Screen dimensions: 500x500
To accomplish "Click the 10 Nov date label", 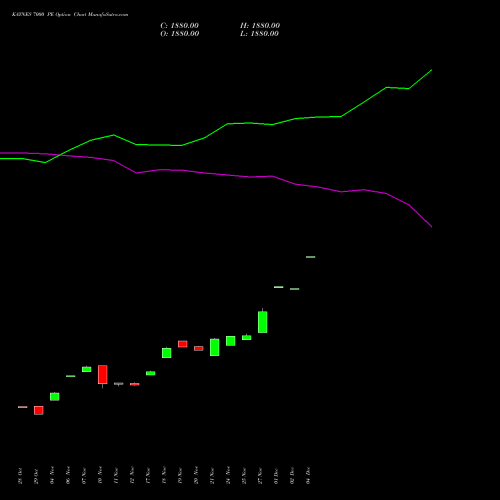I will [x=100, y=475].
